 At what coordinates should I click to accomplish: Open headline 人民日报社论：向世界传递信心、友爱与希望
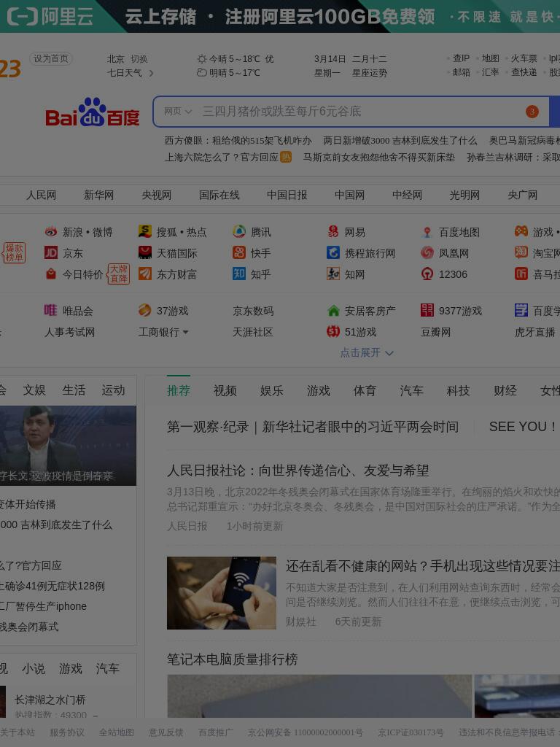(297, 471)
